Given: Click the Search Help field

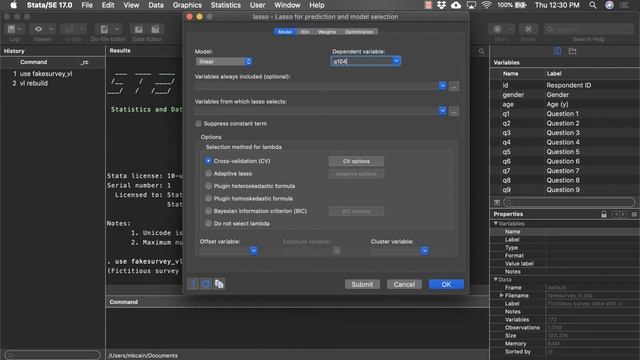Looking at the screenshot, I should pos(589,29).
